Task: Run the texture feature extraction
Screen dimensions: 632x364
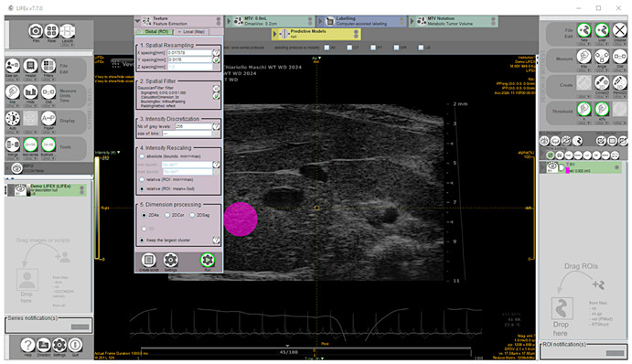Action: (x=208, y=260)
